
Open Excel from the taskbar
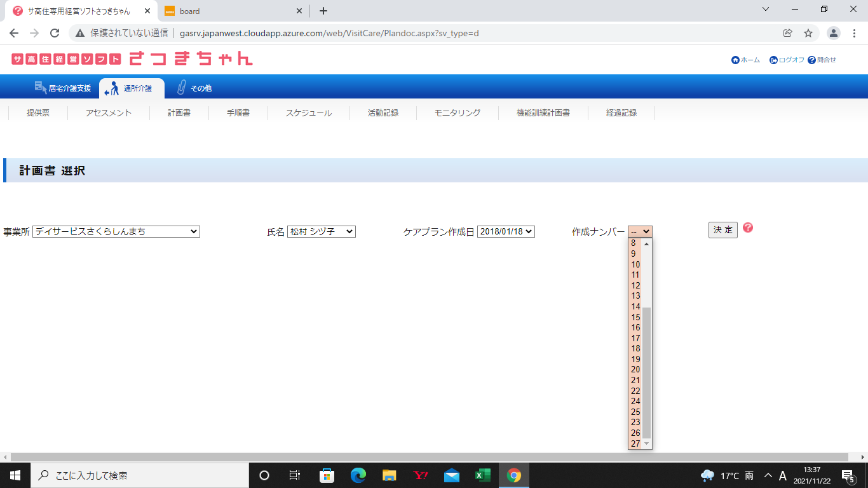click(x=483, y=475)
